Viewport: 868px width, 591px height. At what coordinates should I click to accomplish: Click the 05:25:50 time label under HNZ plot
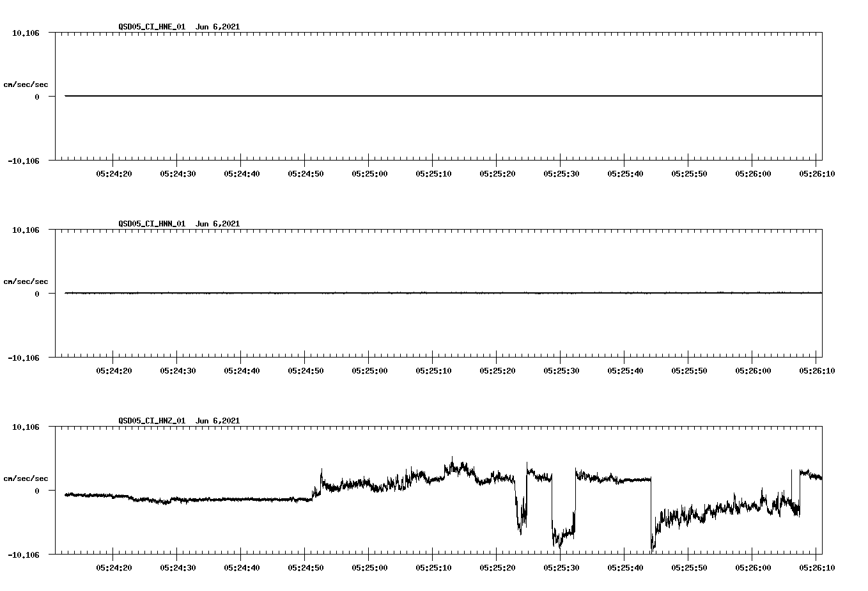point(689,567)
